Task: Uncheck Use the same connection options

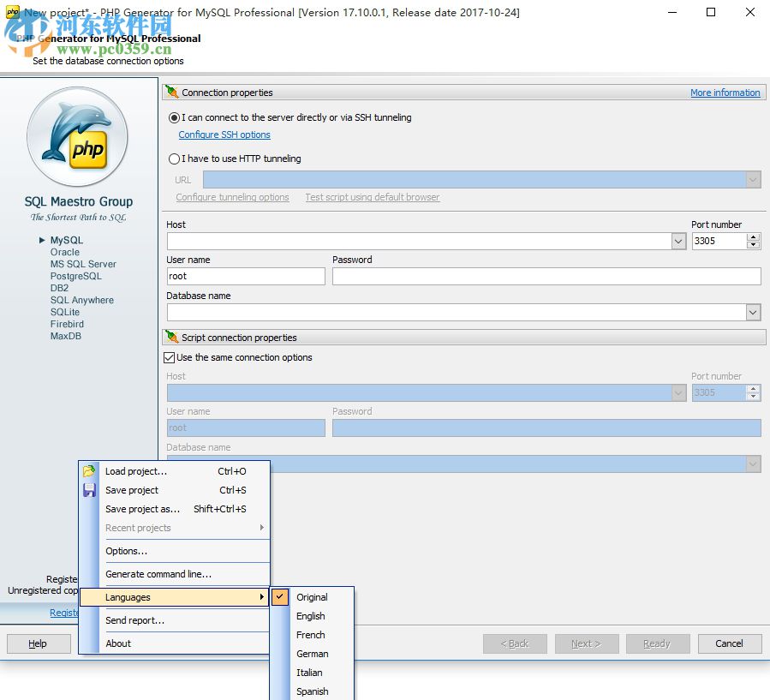Action: point(169,357)
